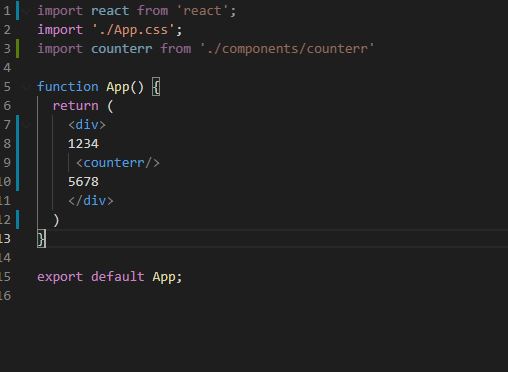Screen dimensions: 508x372
Task: Click the export keyword
Action: coord(60,277)
